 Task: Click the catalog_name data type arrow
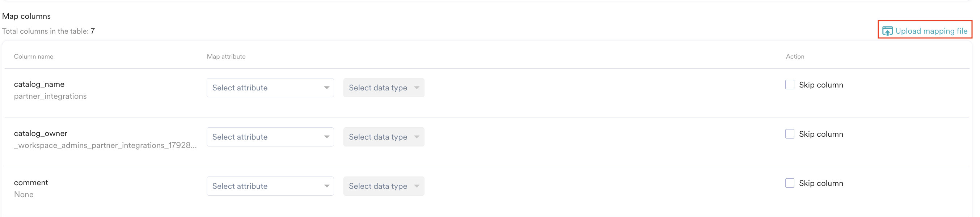(417, 88)
